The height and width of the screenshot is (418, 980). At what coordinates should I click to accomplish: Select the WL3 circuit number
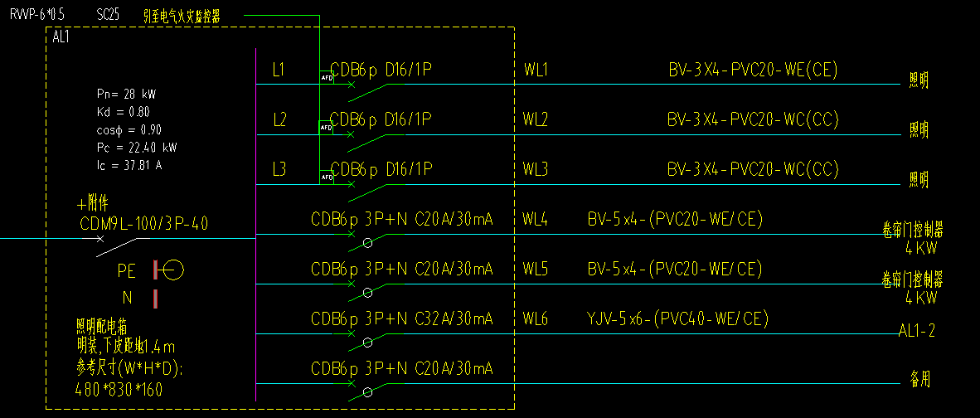(536, 169)
